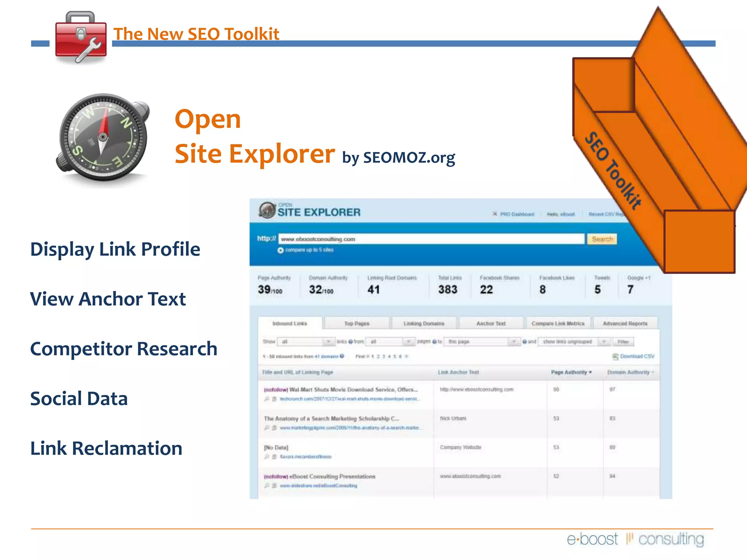
Task: Click the help icon after 'links'
Action: (351, 342)
